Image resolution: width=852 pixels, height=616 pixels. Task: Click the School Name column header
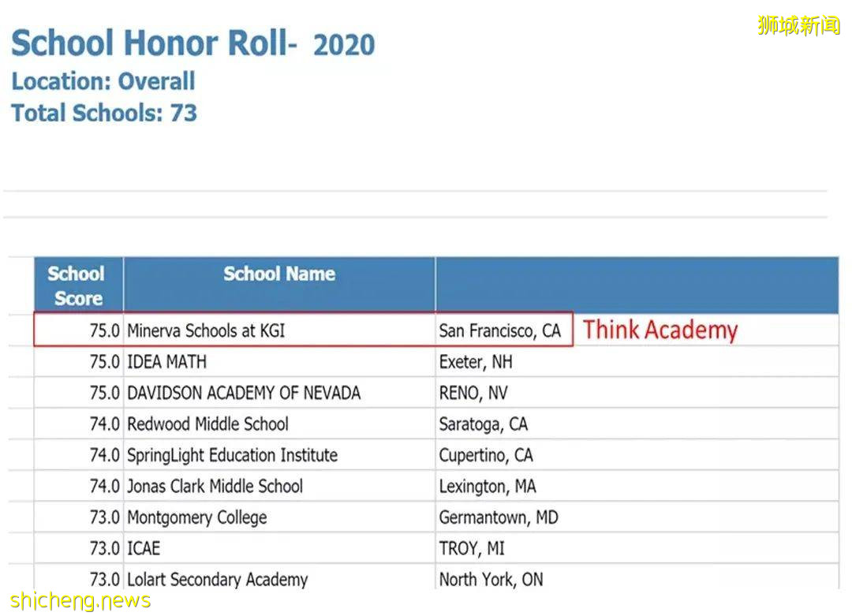(278, 274)
